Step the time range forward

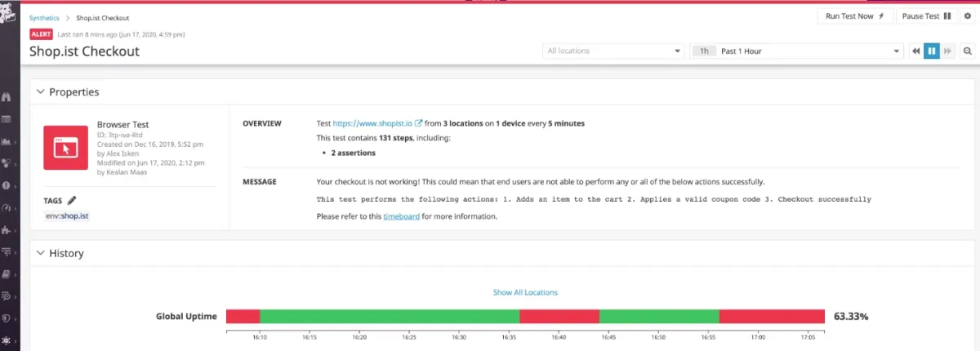(947, 51)
